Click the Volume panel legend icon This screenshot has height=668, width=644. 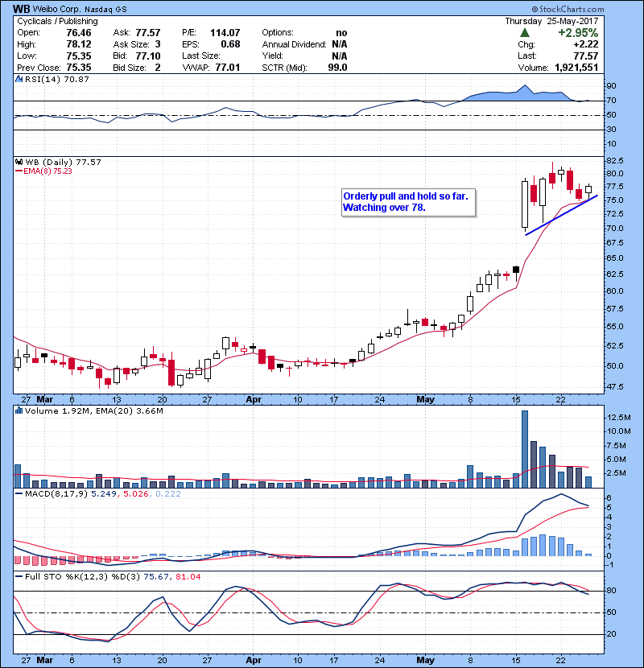[19, 411]
